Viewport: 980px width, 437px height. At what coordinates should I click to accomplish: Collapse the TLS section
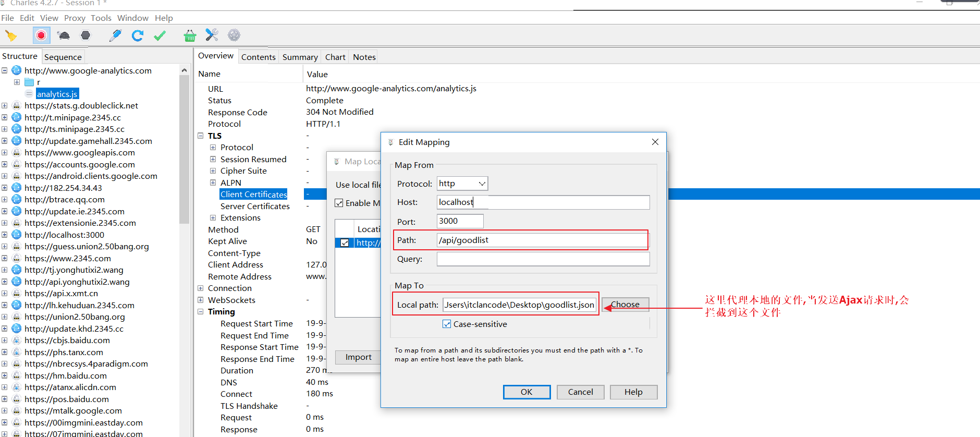coord(201,136)
